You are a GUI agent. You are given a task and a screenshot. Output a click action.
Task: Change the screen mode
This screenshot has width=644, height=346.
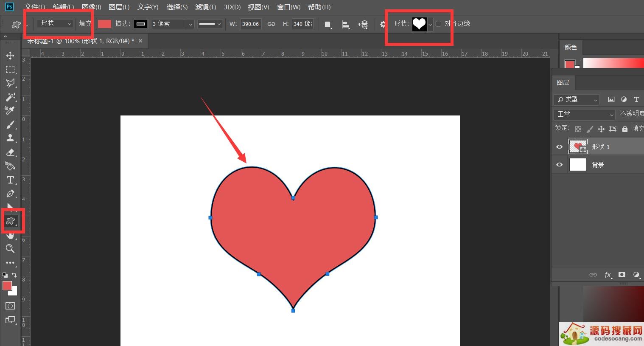(10, 320)
